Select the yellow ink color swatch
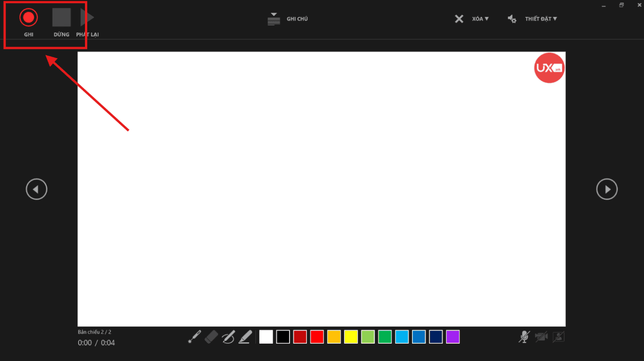 coord(351,337)
